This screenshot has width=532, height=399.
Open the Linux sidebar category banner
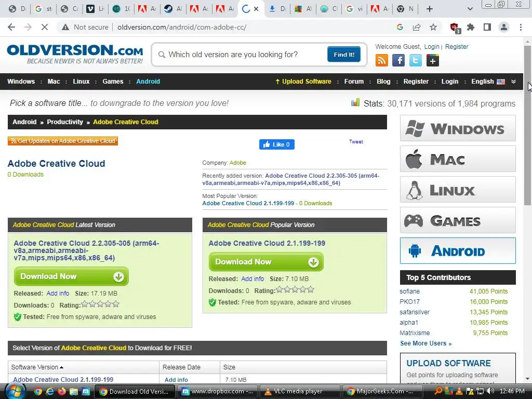pyautogui.click(x=458, y=189)
